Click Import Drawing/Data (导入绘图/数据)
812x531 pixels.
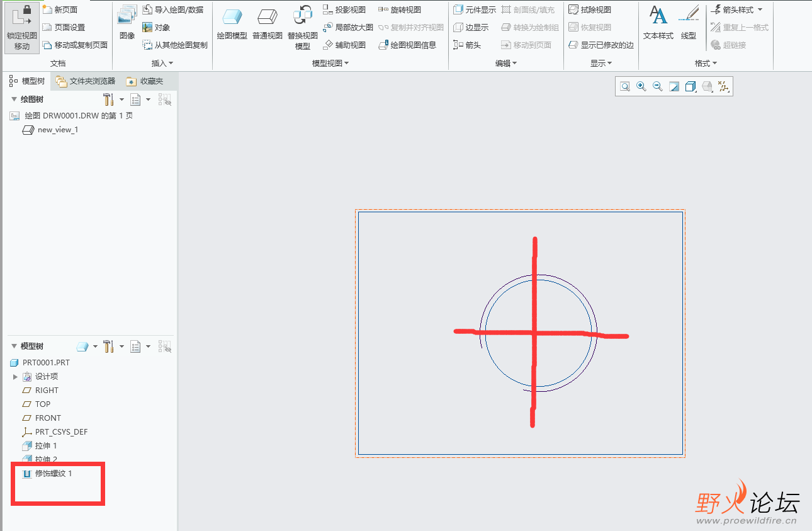pos(173,9)
